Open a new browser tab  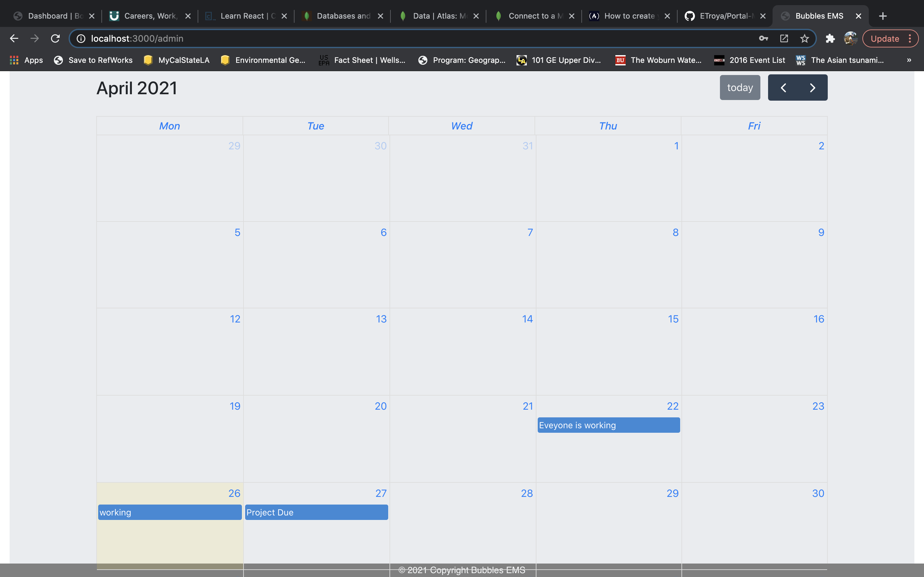[x=883, y=16]
